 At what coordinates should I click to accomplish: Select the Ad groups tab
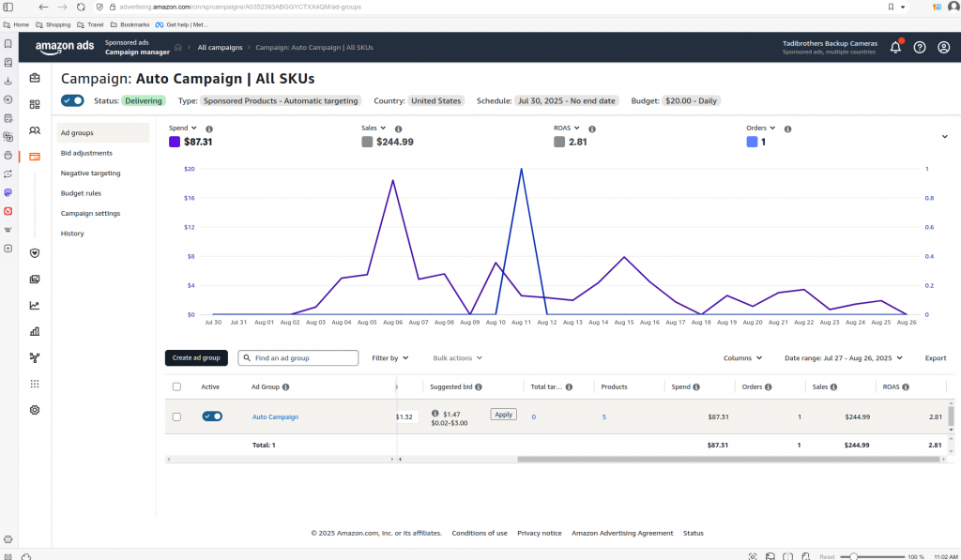coord(103,133)
